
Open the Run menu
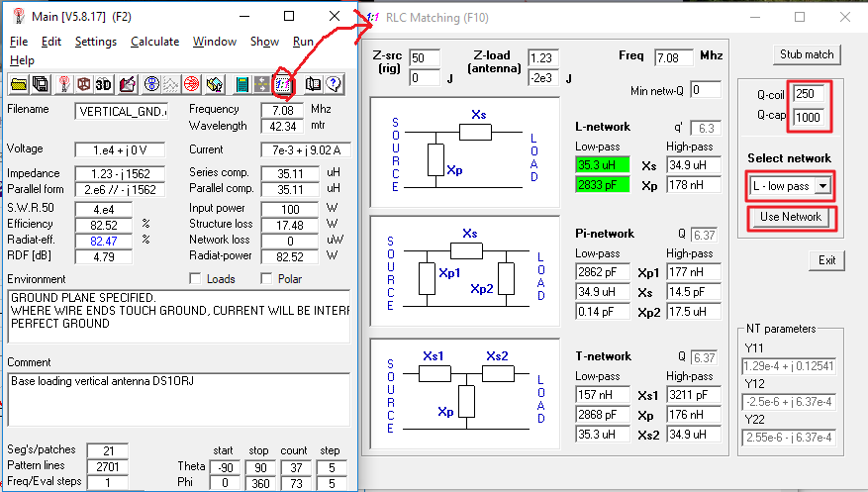[303, 42]
